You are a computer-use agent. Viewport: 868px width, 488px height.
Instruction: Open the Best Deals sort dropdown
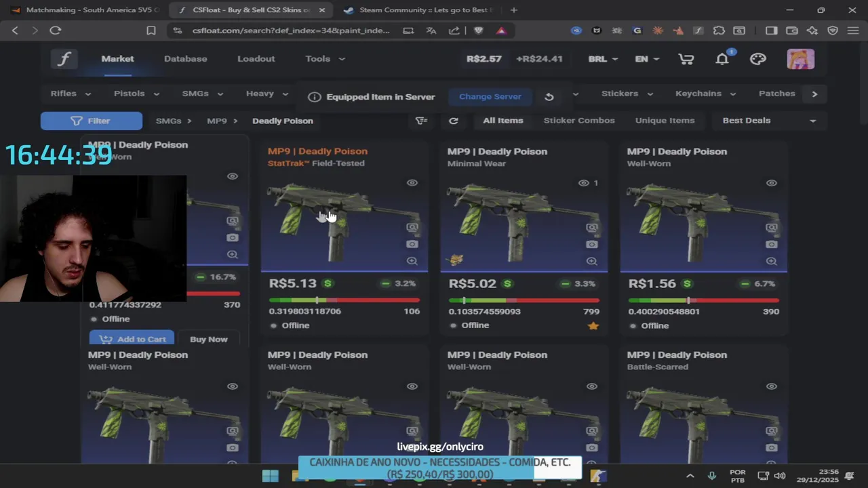point(769,121)
